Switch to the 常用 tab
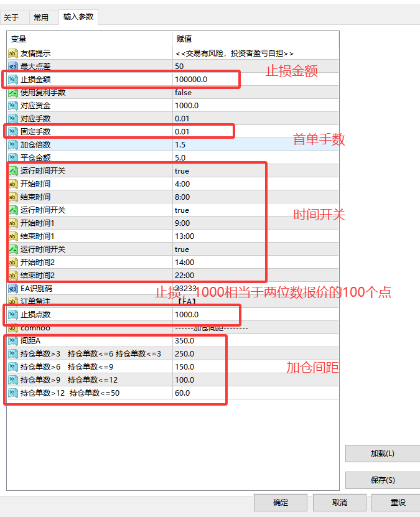Viewport: 420px width, 517px height. 44,17
